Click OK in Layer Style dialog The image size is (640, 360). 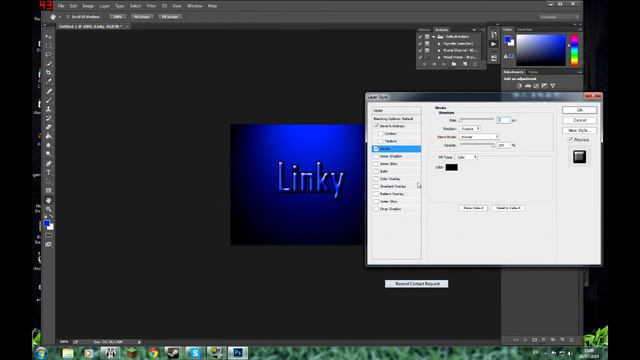tap(580, 110)
